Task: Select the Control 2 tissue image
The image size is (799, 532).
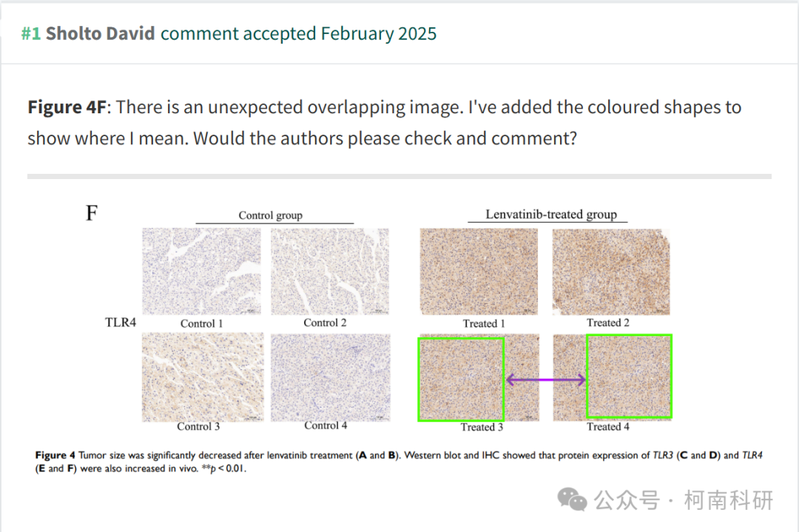Action: (x=330, y=271)
